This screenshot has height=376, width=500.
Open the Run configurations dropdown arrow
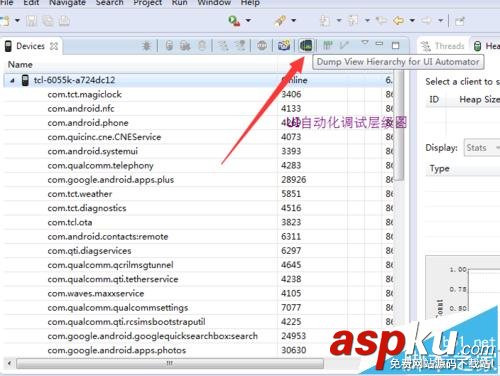[248, 21]
